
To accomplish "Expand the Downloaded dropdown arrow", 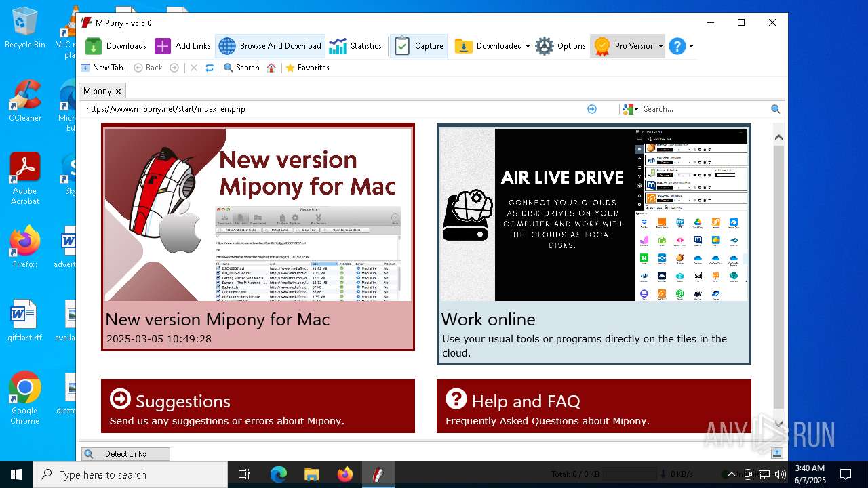I will pyautogui.click(x=528, y=46).
